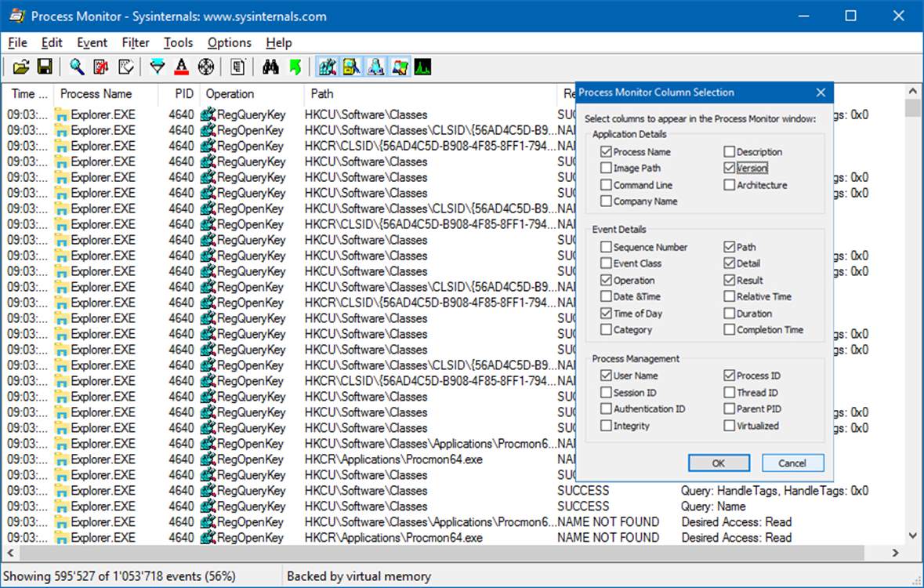Click the horizontal scrollbar right arrow
924x588 pixels.
point(896,553)
